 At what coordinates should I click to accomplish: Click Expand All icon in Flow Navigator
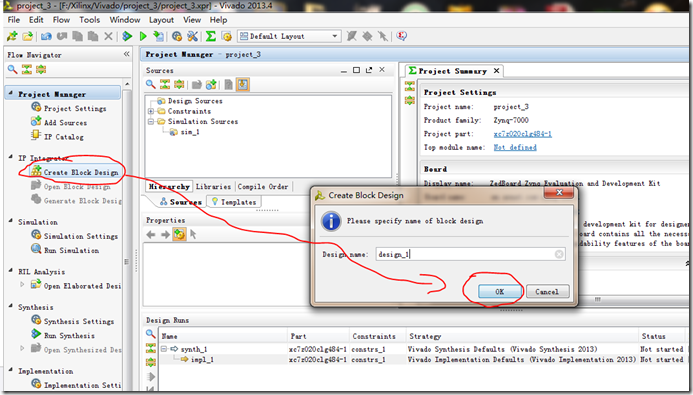tap(41, 69)
